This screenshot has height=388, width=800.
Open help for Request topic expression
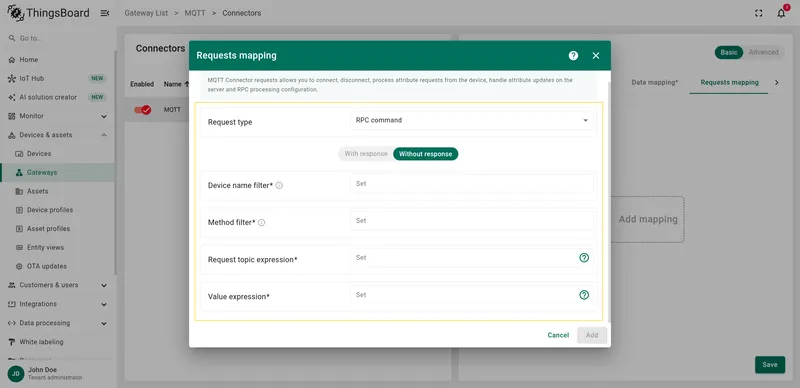click(x=584, y=258)
